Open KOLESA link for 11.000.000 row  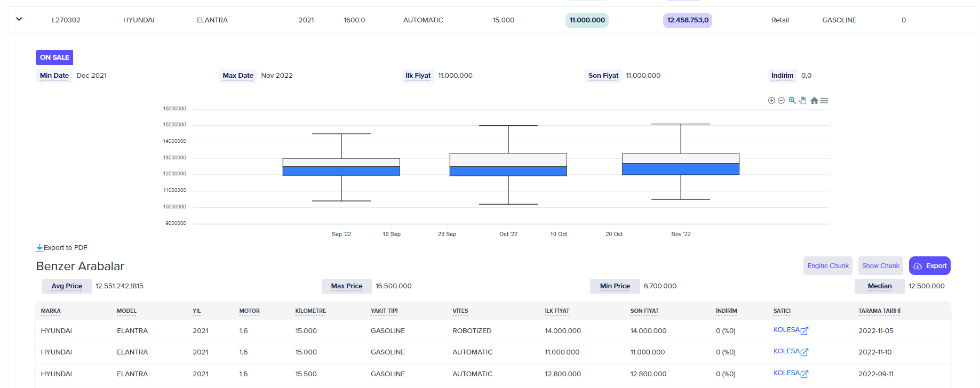coord(791,351)
